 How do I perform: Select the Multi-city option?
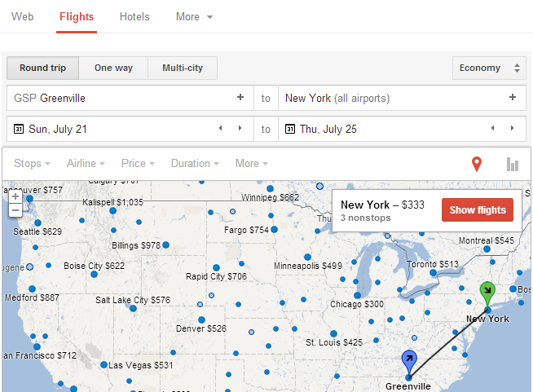tap(183, 68)
